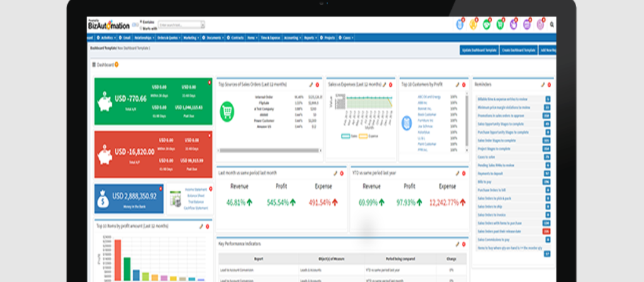Click the tallest red bar in Top 10 Items chart

[x=118, y=260]
